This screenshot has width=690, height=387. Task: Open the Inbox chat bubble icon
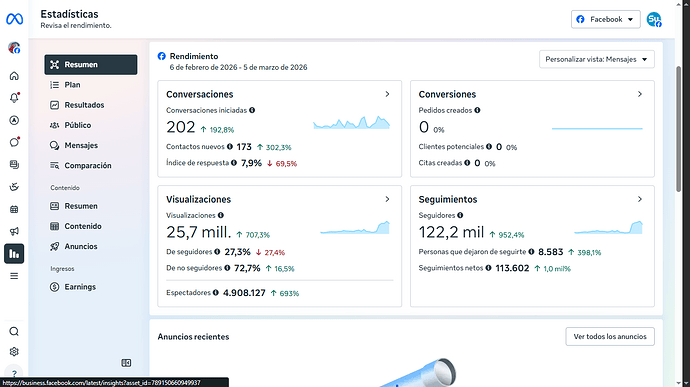(14, 142)
